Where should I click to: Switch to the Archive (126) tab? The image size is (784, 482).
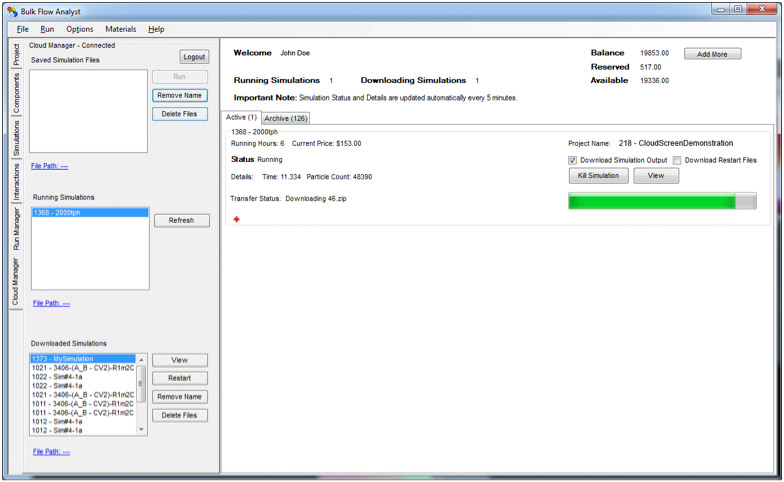(285, 118)
